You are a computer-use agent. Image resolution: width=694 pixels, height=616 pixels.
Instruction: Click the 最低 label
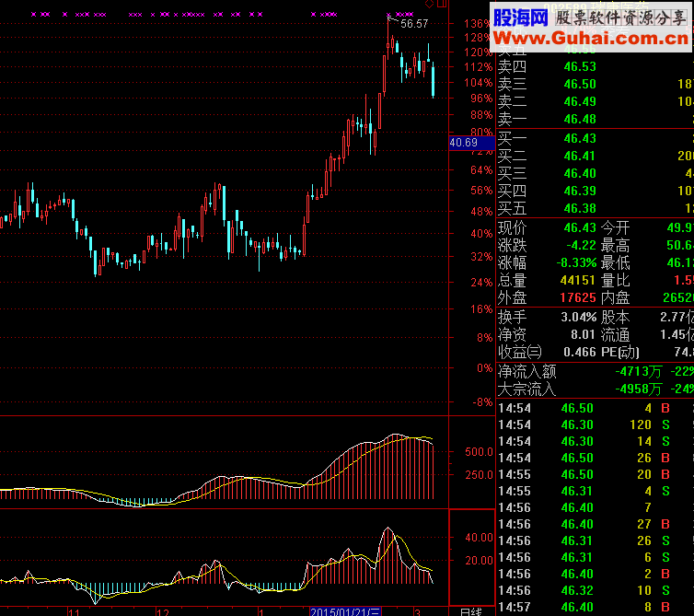tap(615, 263)
